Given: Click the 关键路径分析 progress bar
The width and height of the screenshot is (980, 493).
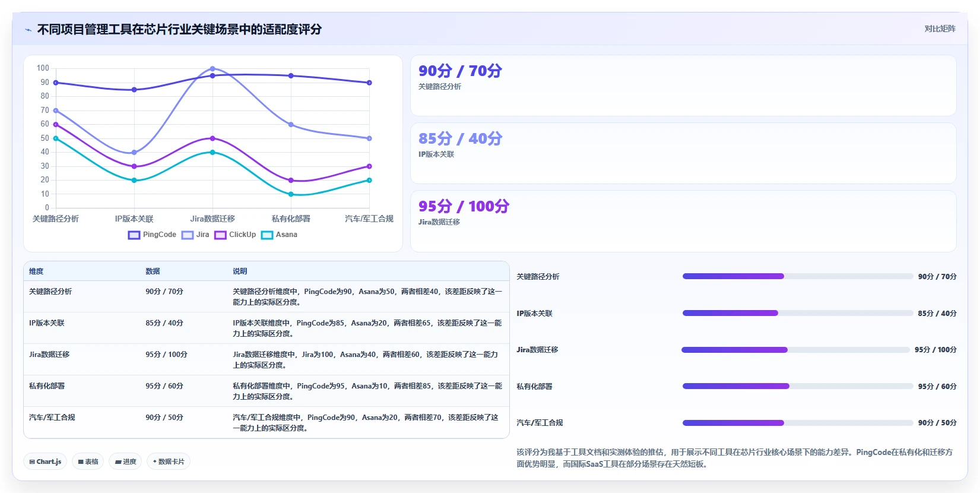Looking at the screenshot, I should pyautogui.click(x=798, y=276).
